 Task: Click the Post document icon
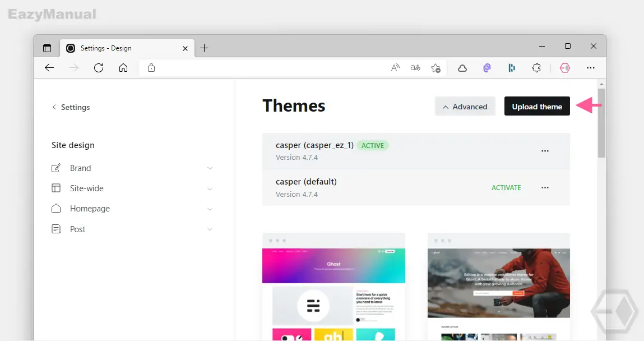click(x=56, y=229)
